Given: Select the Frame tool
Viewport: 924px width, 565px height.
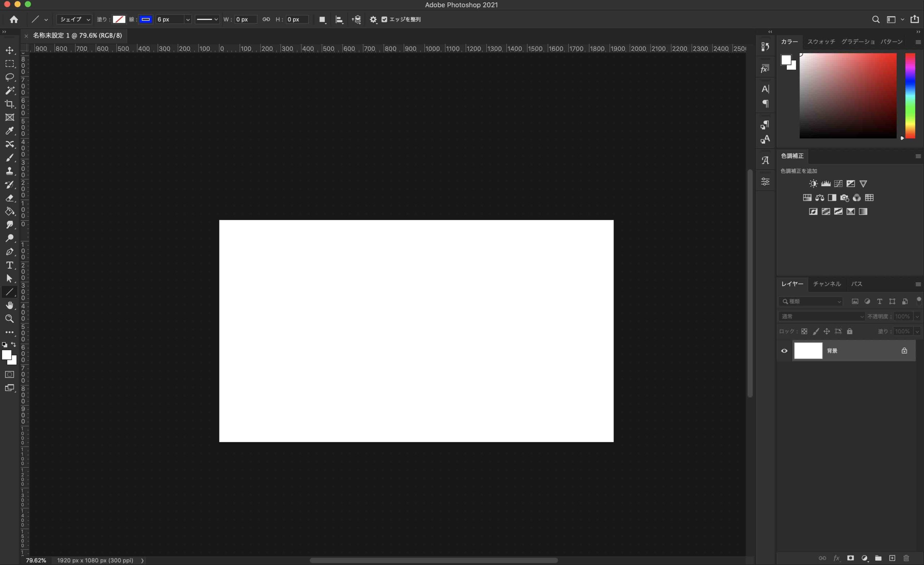Looking at the screenshot, I should tap(10, 117).
